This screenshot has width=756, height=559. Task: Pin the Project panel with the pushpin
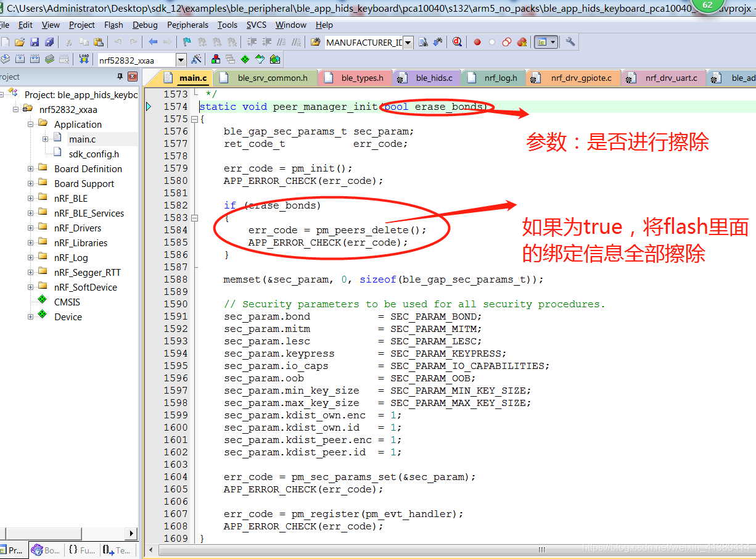(x=120, y=77)
